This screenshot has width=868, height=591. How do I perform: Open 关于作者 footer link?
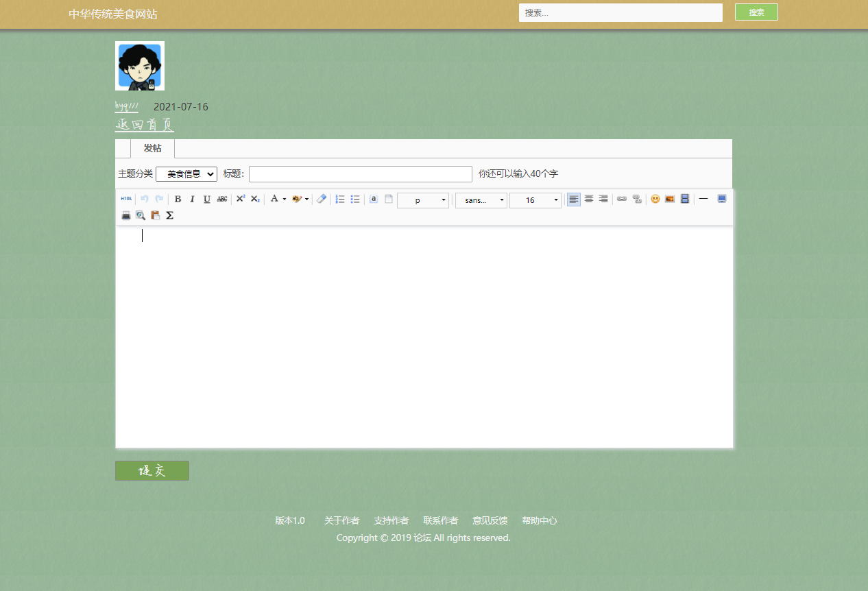341,521
